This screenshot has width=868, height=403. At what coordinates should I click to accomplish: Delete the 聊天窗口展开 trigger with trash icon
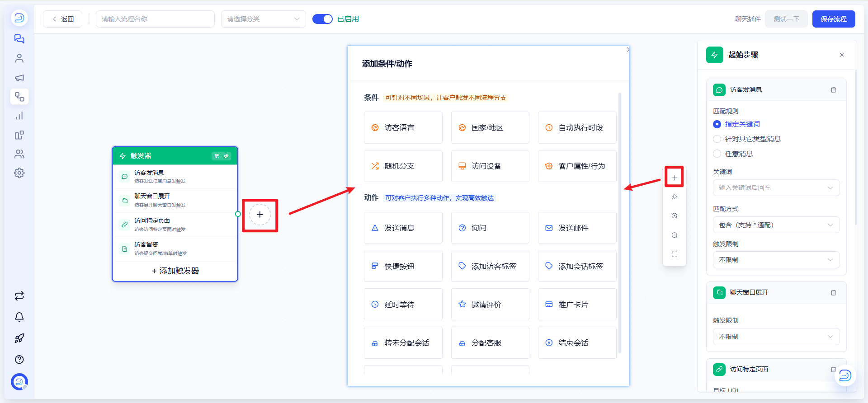click(833, 293)
